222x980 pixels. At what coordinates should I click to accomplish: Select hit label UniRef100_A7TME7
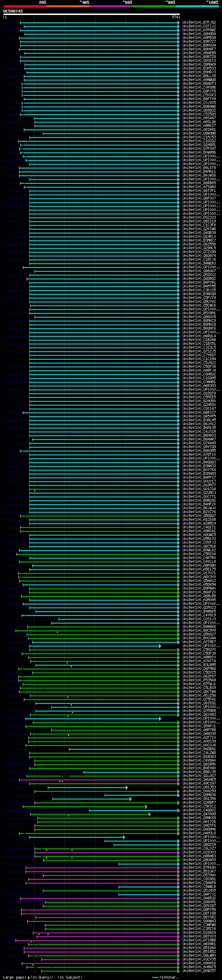pyautogui.click(x=199, y=642)
